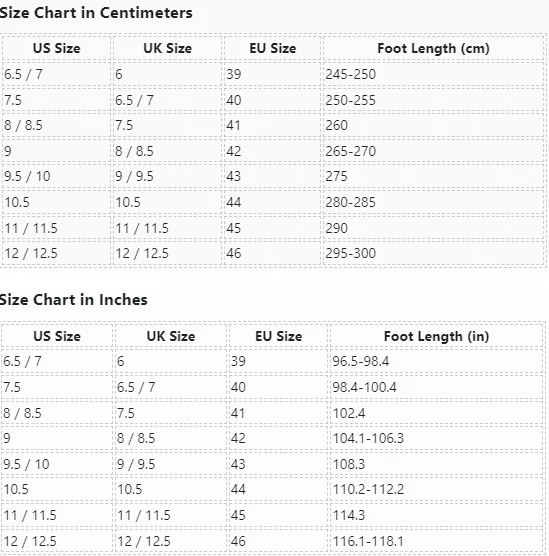Viewport: 549px width, 556px height.
Task: Click the 'Size Chart in Inches' heading
Action: tap(73, 300)
